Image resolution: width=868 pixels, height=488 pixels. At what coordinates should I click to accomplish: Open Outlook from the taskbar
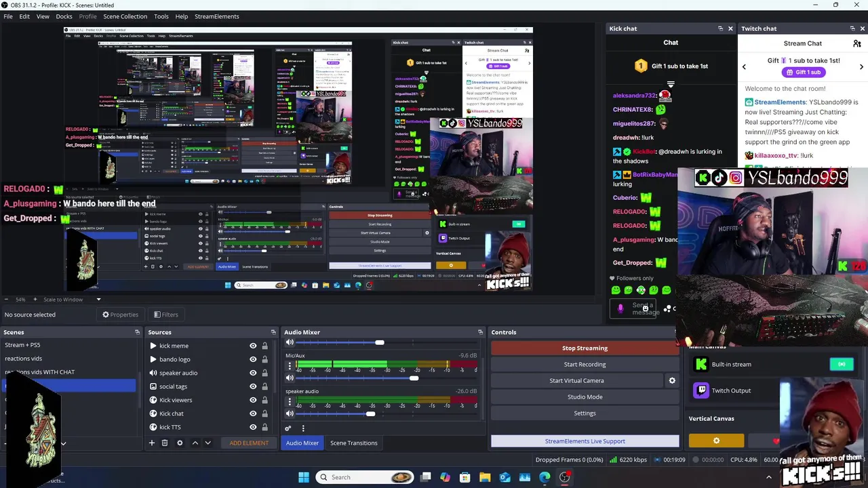[x=505, y=477]
